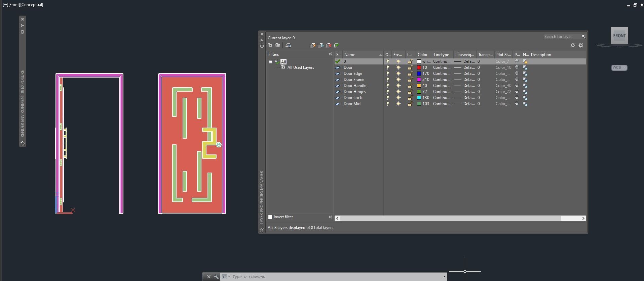Check the Invert filter checkbox
Screen dimensions: 644x281
coord(270,217)
